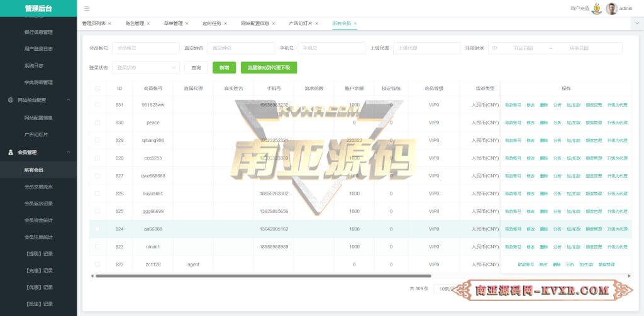Close the 角色管理 tab
Viewport: 644px width, 316px height.
[x=148, y=23]
